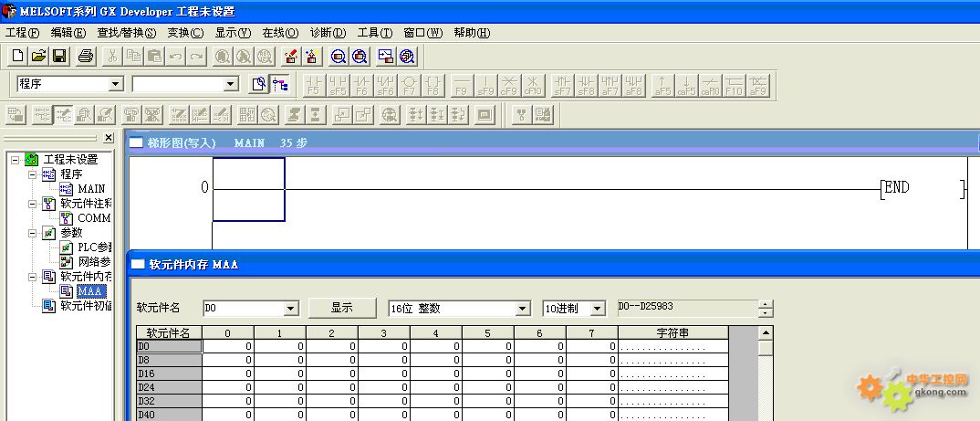980x421 pixels.
Task: Click the D0 row header
Action: tap(170, 346)
